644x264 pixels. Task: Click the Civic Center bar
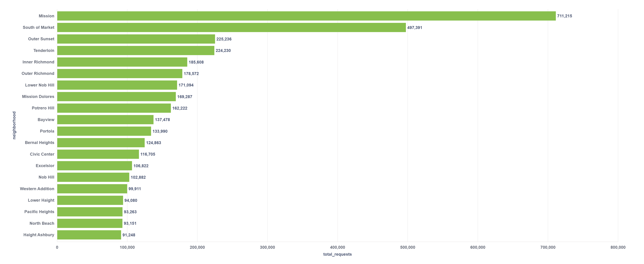point(98,154)
